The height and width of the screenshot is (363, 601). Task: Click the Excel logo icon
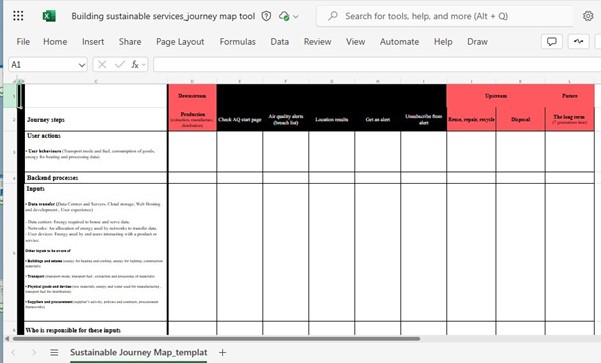pyautogui.click(x=49, y=16)
